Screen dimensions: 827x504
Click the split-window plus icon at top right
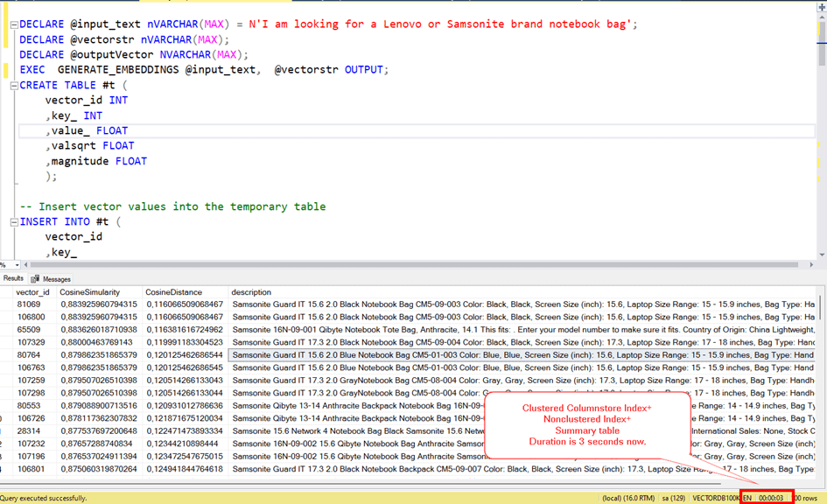821,5
